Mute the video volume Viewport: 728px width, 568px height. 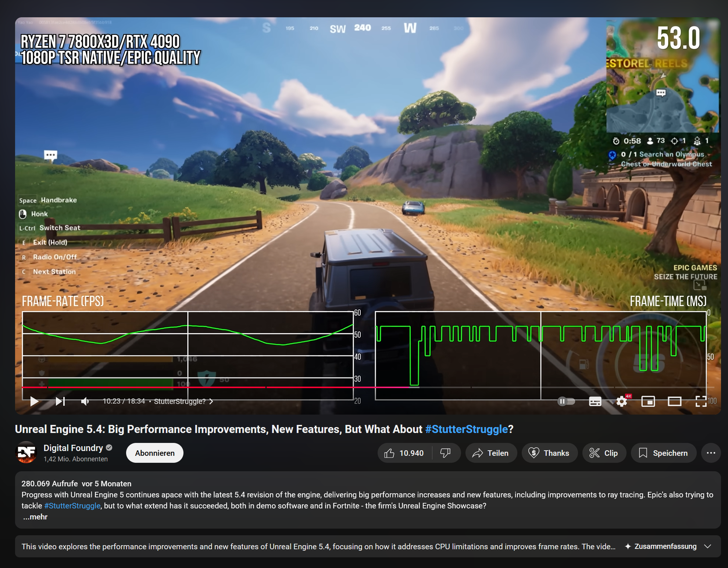click(85, 401)
